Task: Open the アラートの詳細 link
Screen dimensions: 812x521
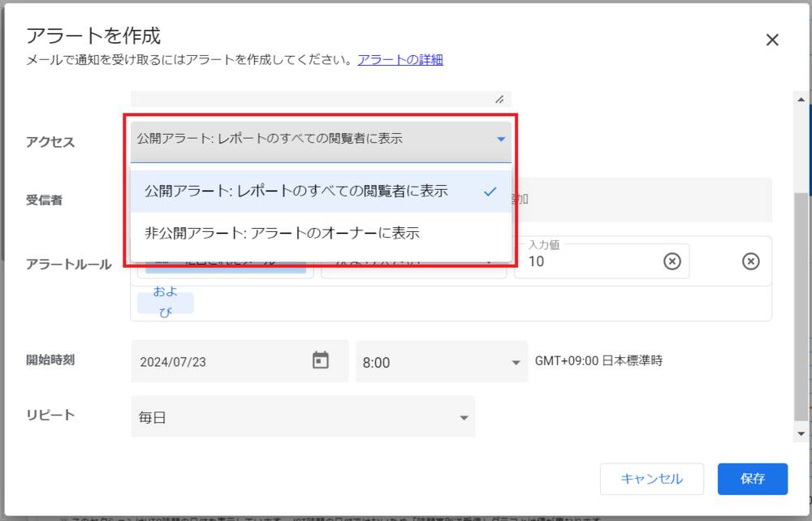Action: pyautogui.click(x=400, y=60)
